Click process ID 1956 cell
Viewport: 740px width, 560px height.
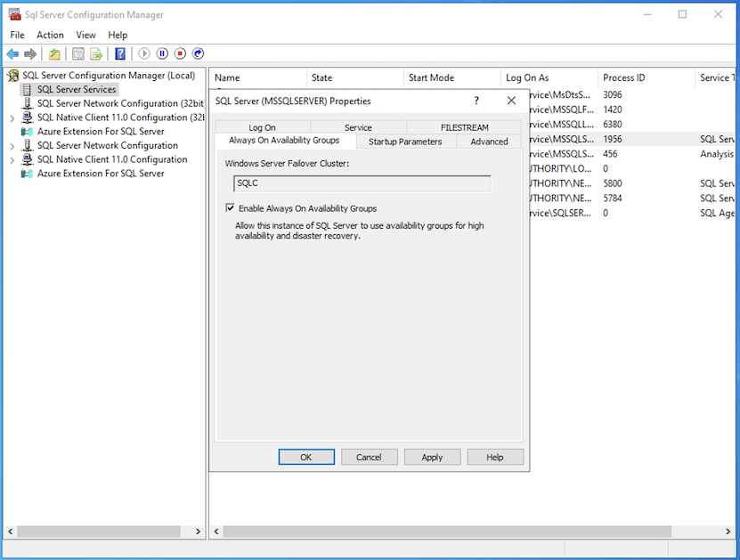pos(612,139)
